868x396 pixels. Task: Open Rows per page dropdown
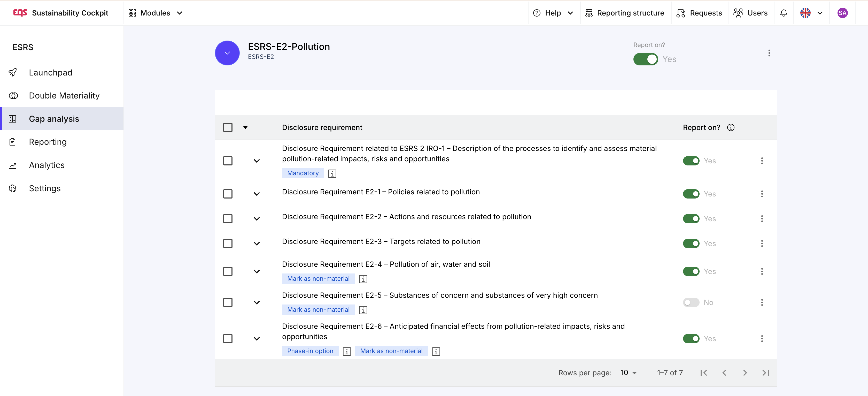(x=629, y=373)
